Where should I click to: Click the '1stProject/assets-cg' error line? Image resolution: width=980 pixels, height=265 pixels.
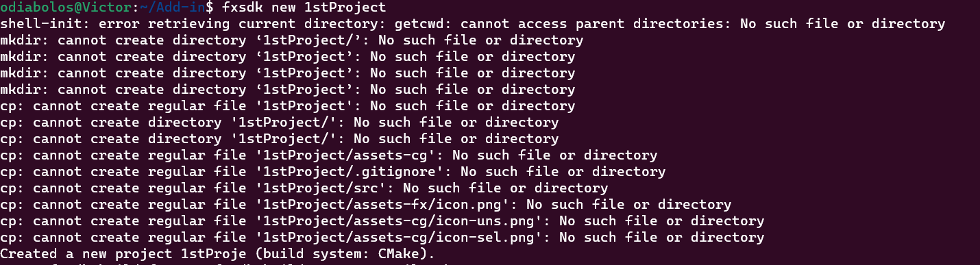(329, 155)
